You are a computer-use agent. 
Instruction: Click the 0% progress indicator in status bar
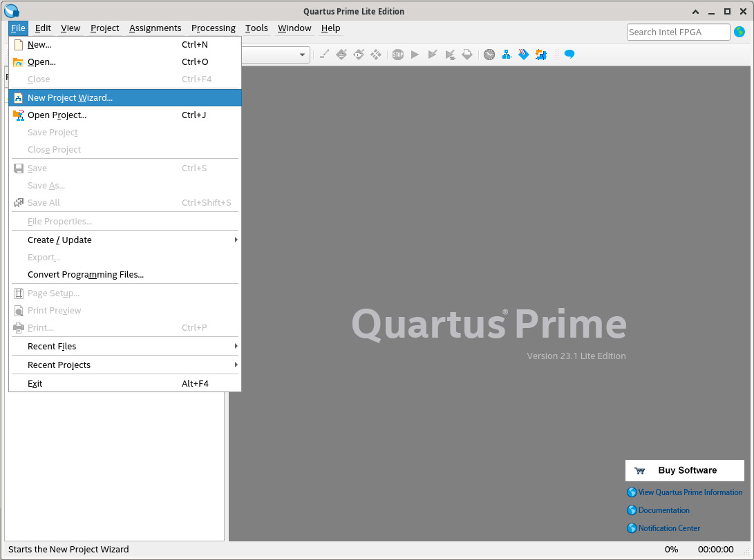(671, 550)
